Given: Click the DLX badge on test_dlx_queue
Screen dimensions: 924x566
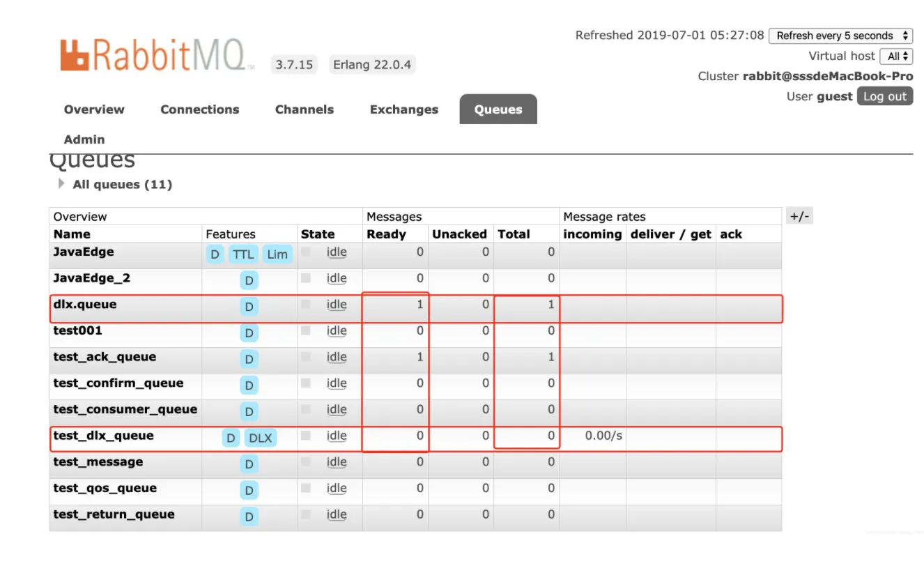Looking at the screenshot, I should [261, 438].
